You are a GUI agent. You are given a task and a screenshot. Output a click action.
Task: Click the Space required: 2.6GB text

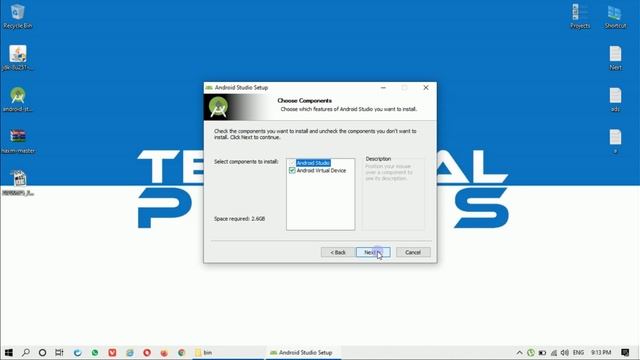(x=240, y=219)
